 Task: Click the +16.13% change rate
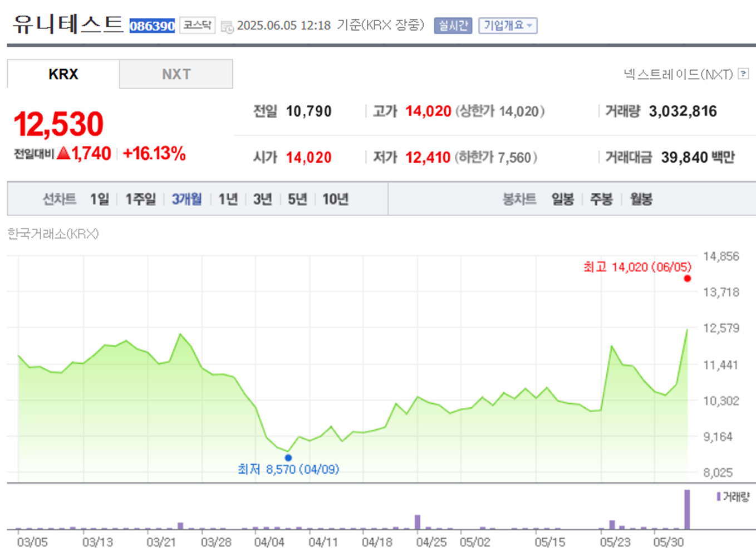click(154, 154)
